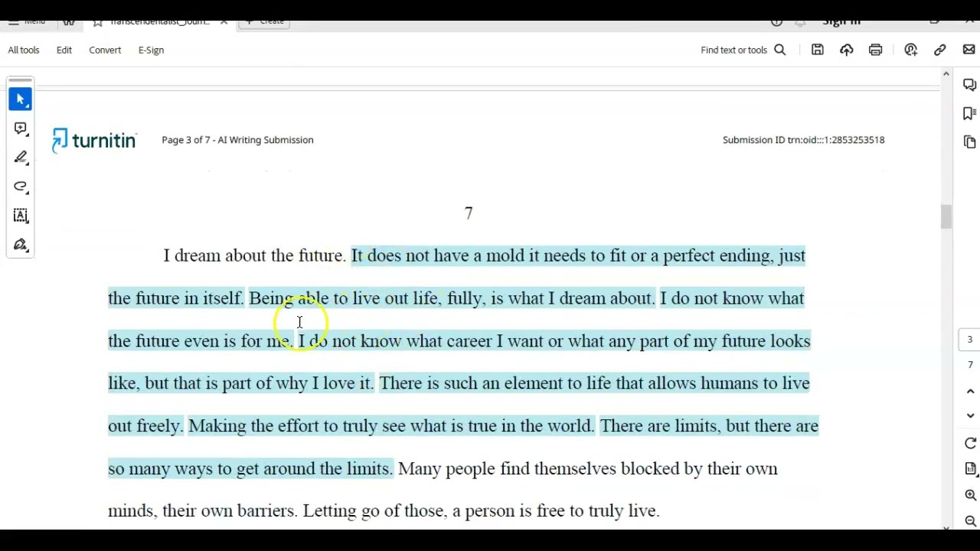Click the sentence 'I dream about the future.'
980x551 pixels.
click(x=254, y=256)
